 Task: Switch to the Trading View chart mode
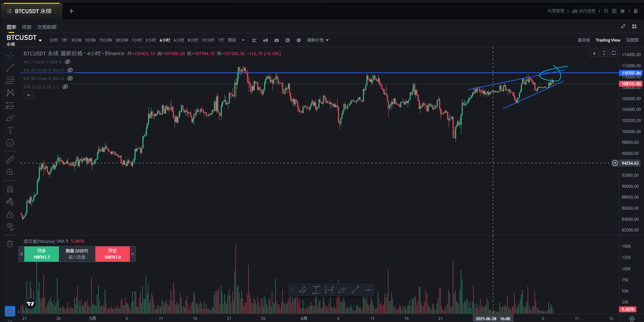pyautogui.click(x=608, y=40)
